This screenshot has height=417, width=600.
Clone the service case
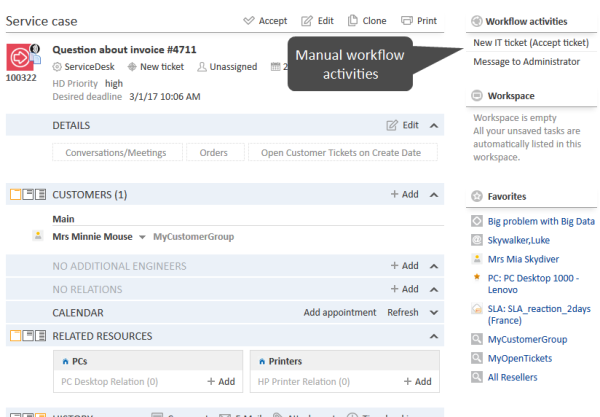point(353,21)
